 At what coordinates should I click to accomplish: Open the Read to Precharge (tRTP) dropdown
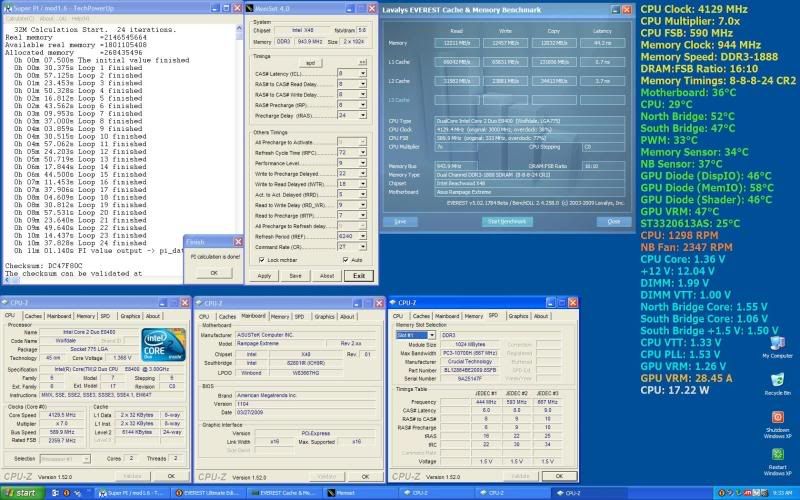(x=363, y=215)
